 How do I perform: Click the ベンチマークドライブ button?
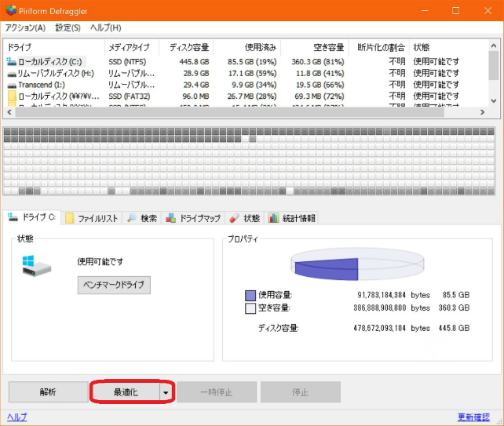[x=114, y=285]
